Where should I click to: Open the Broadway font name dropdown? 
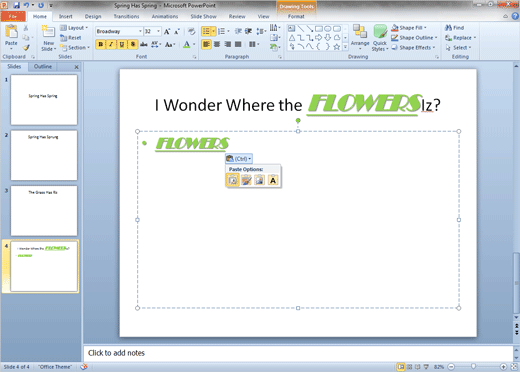point(140,31)
